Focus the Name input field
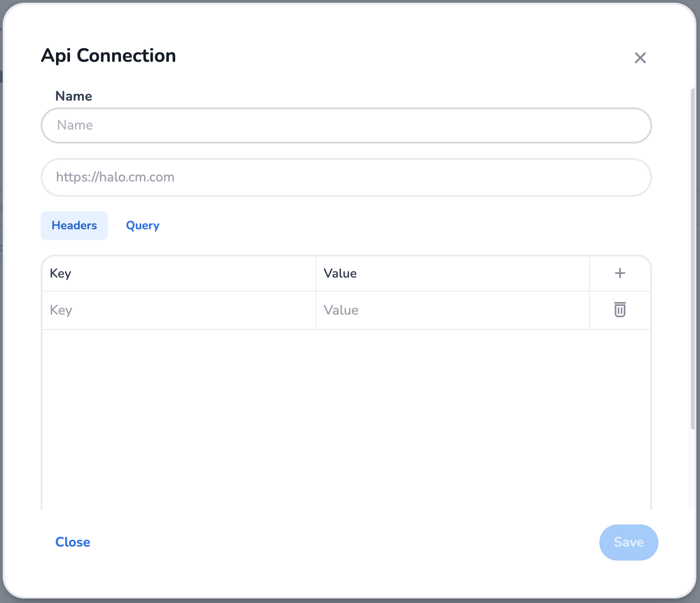The height and width of the screenshot is (603, 700). click(346, 125)
